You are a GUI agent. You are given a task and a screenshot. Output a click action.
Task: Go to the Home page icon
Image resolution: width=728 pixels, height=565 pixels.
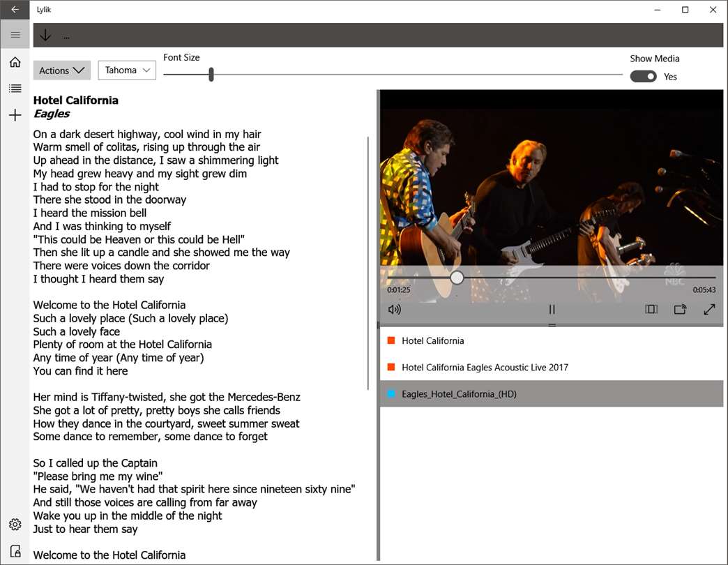tap(15, 62)
